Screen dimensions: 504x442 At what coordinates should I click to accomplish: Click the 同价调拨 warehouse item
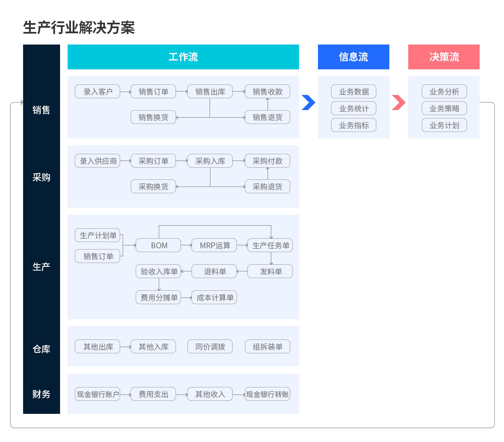210,347
